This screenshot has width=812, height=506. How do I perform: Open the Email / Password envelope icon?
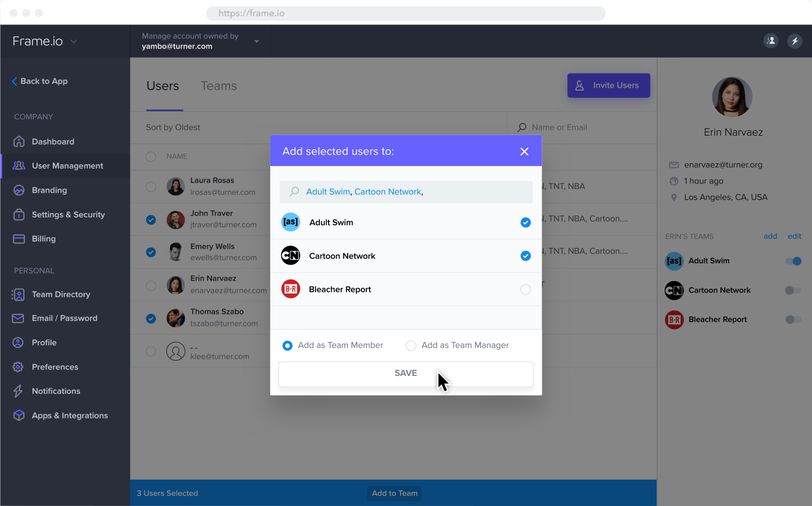[x=19, y=318]
